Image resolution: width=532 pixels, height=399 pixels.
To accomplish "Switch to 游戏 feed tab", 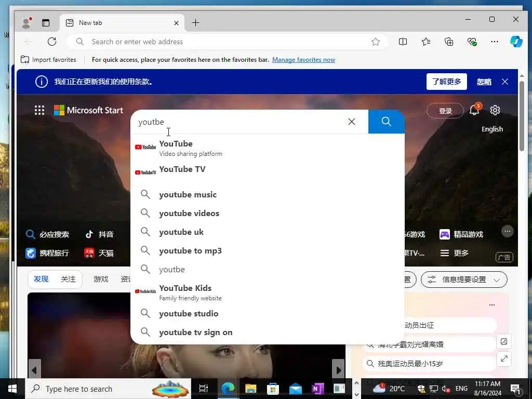I will click(101, 279).
